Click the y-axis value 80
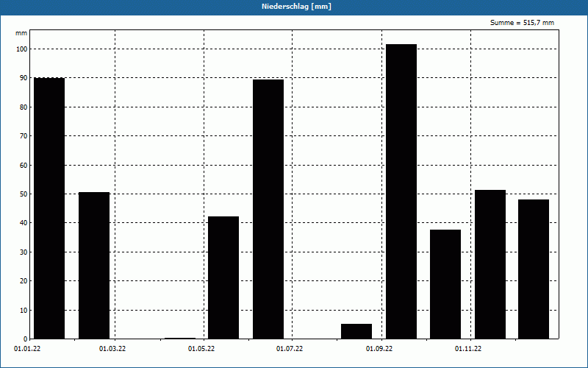Image resolution: width=588 pixels, height=368 pixels. tap(24, 107)
